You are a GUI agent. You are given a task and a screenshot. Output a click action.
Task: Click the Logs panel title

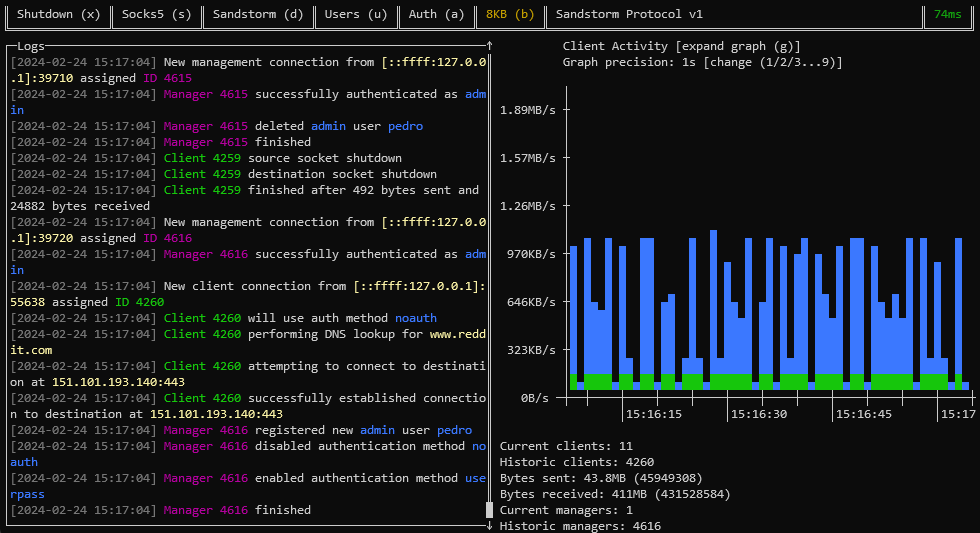pos(31,46)
